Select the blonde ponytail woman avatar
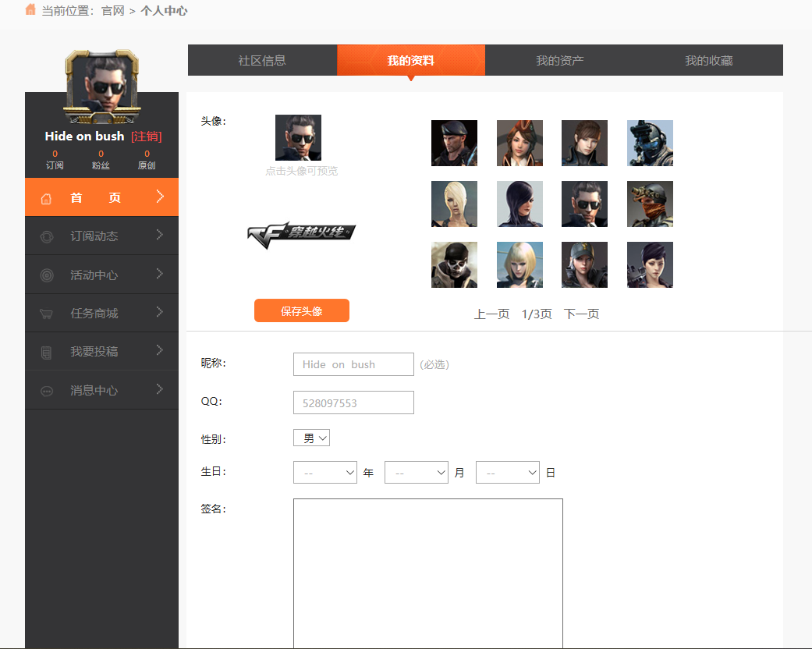 (x=454, y=204)
